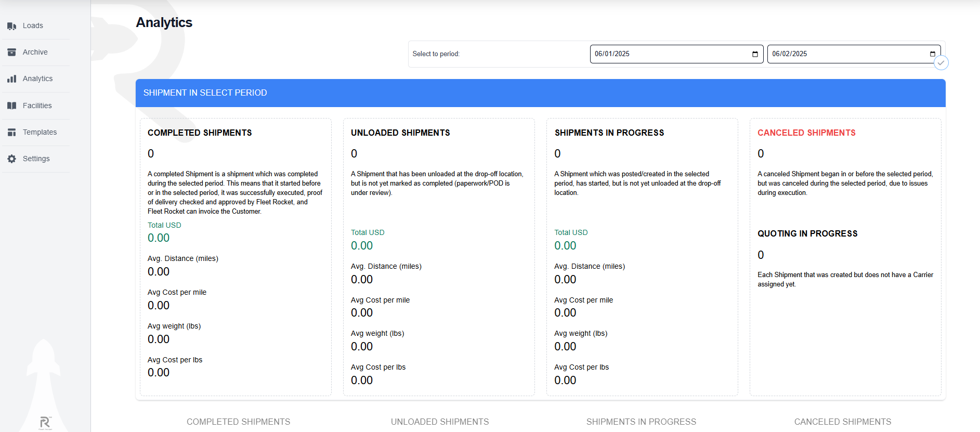Click the Archive box icon

click(11, 53)
